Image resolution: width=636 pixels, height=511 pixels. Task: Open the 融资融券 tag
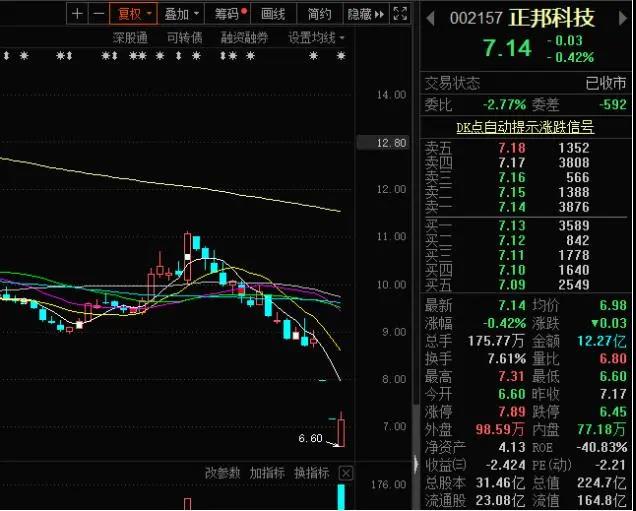click(x=244, y=37)
